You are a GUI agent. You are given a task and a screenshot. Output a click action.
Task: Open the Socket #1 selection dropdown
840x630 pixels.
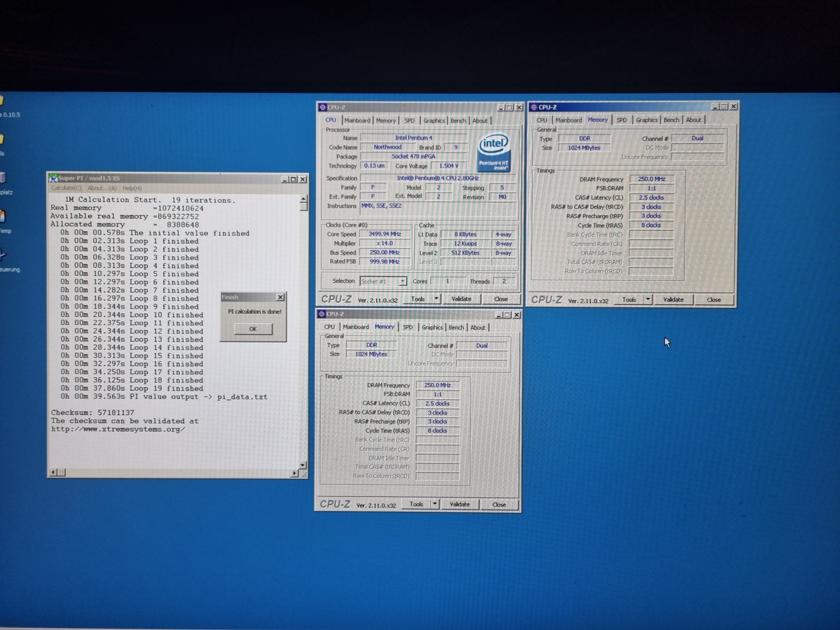point(402,281)
